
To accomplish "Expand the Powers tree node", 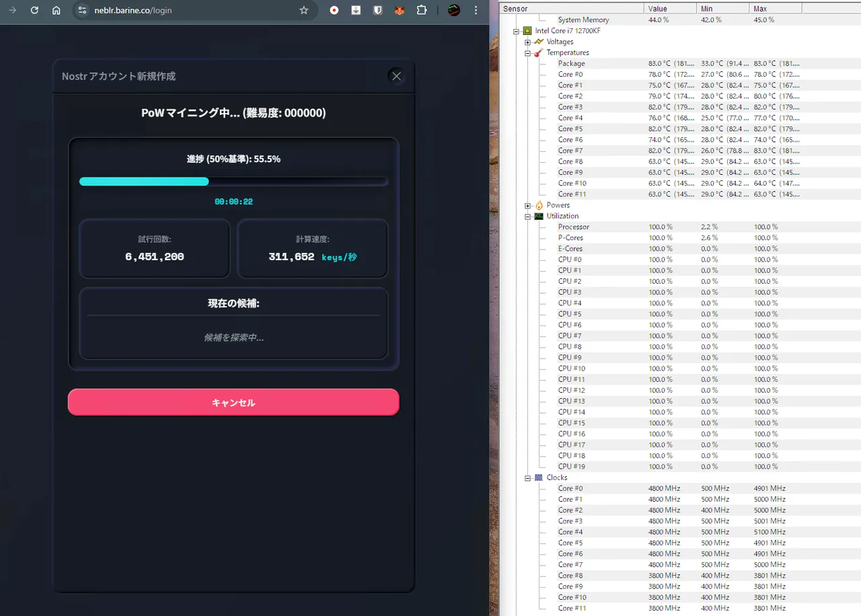I will coord(528,205).
